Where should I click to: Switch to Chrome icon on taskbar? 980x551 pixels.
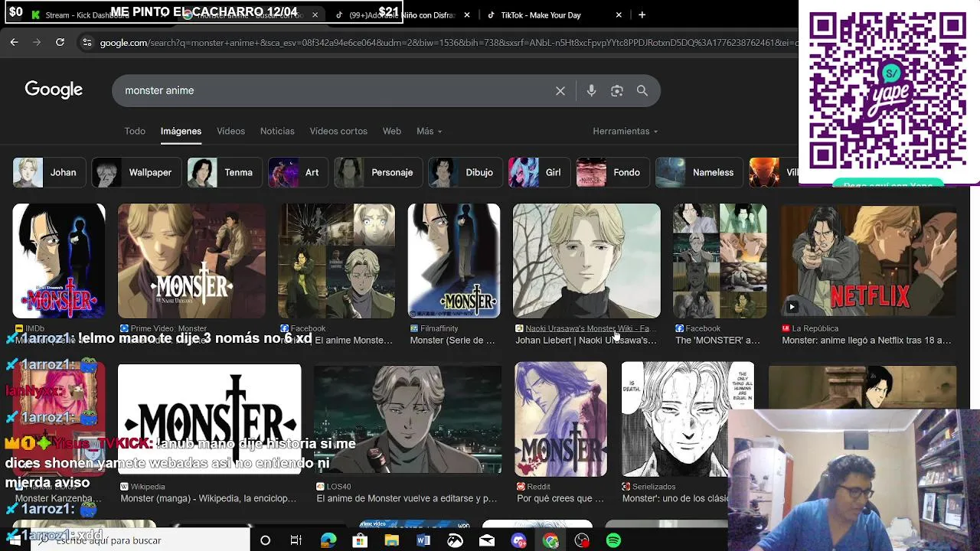550,540
